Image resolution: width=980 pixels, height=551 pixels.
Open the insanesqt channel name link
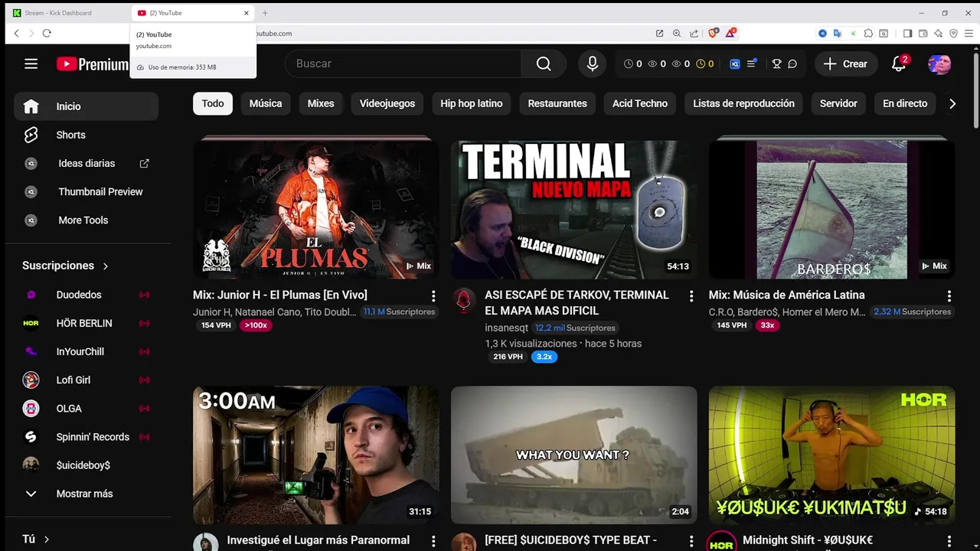point(506,328)
